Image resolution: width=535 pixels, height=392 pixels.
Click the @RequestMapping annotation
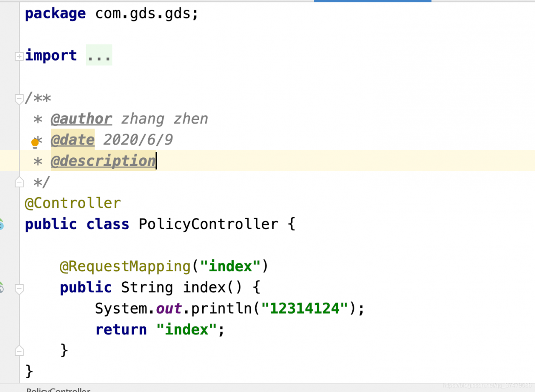click(125, 266)
